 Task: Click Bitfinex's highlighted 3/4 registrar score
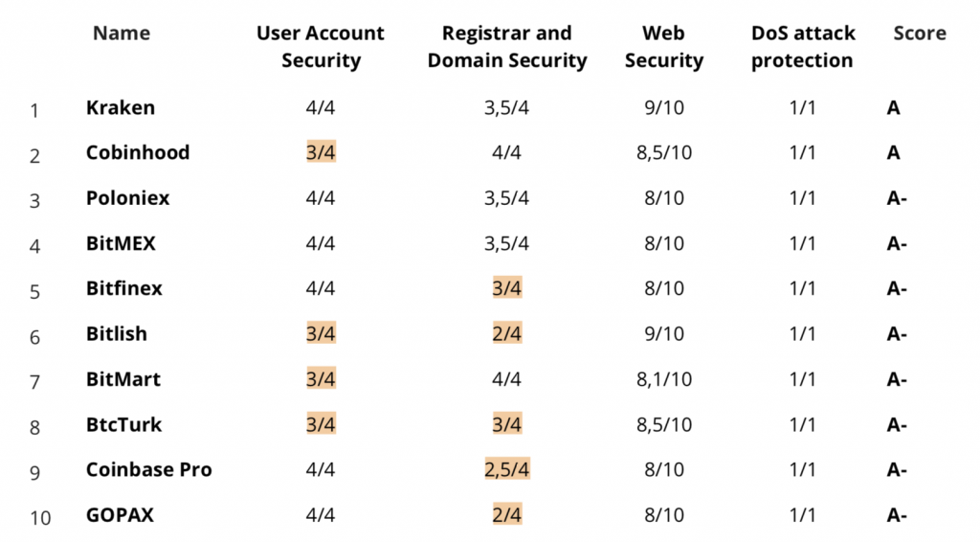(507, 287)
